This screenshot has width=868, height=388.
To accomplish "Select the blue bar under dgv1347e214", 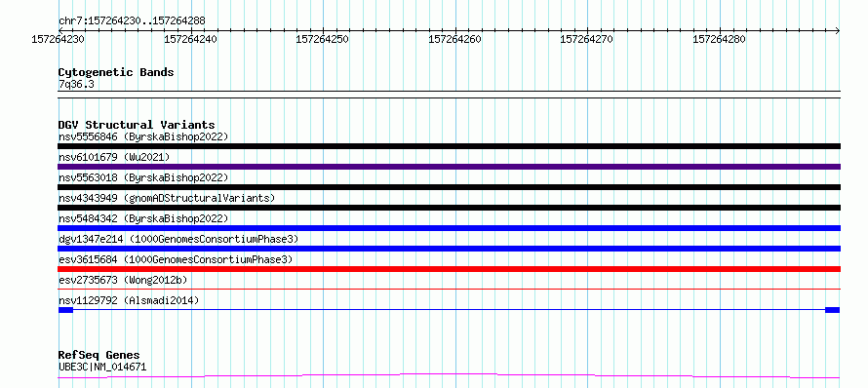I will 449,249.
